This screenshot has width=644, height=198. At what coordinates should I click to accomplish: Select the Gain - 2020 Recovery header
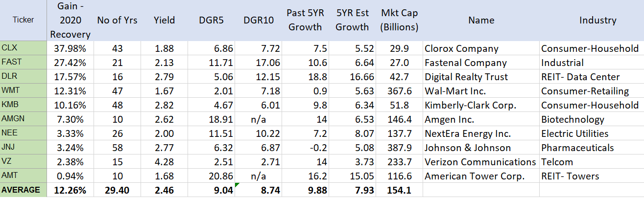(71, 21)
